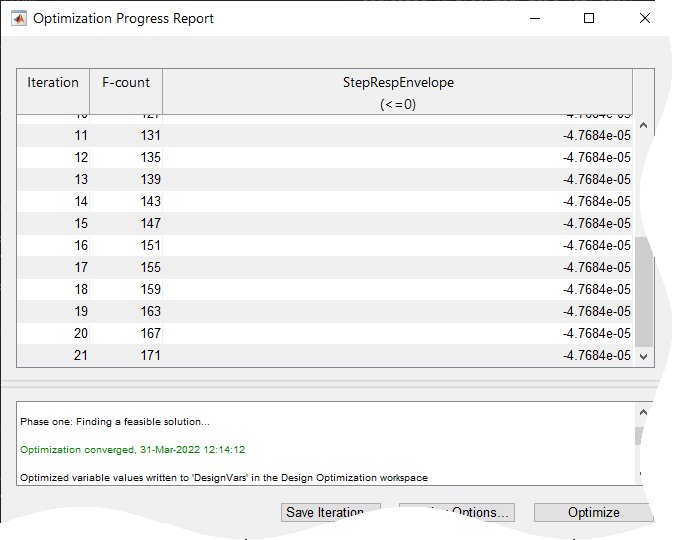
Task: Open the Display Options dialog button
Action: (456, 512)
